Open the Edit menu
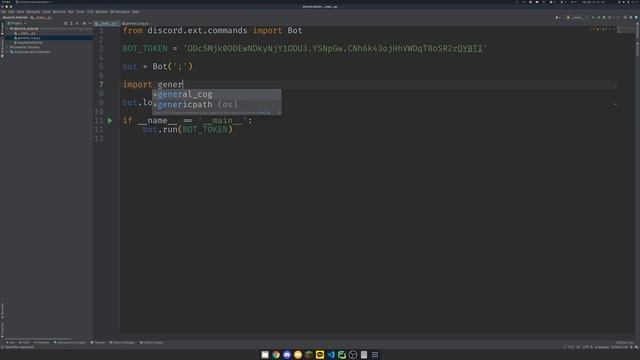Screen dimensions: 640x360 pyautogui.click(x=11, y=12)
